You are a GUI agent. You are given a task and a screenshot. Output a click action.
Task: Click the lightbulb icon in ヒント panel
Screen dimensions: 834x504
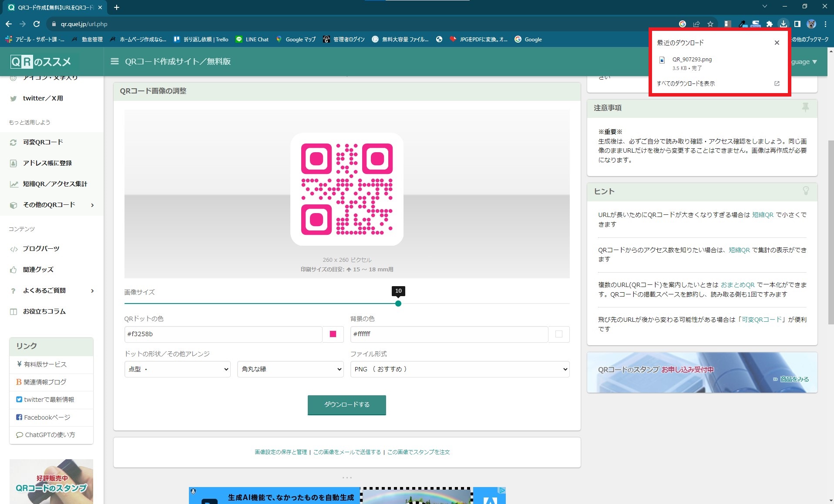pos(805,191)
